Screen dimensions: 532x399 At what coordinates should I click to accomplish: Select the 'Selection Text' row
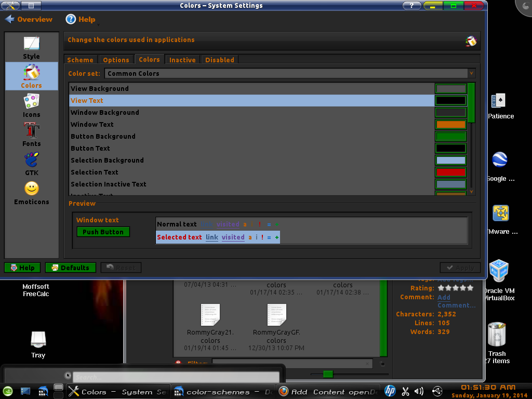251,172
